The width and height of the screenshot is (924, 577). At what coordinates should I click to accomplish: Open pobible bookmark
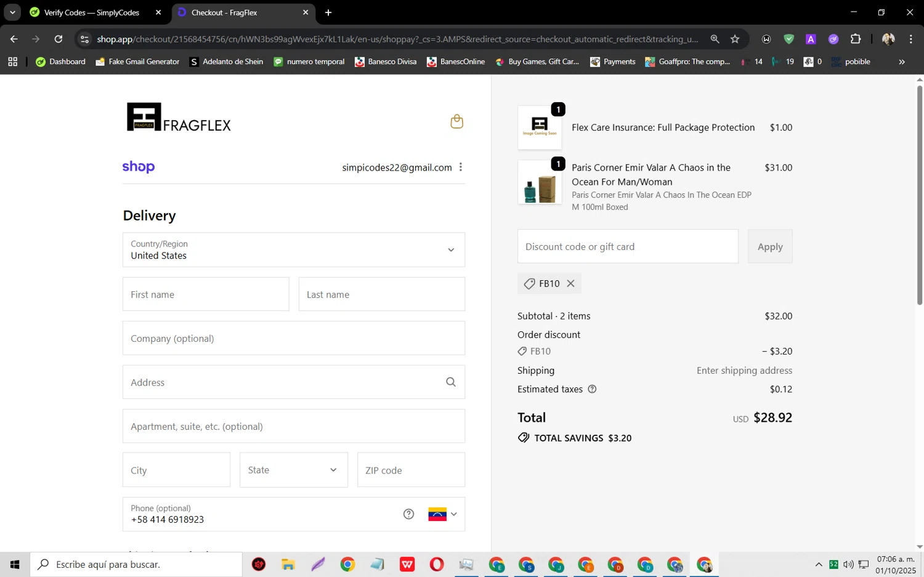click(851, 62)
